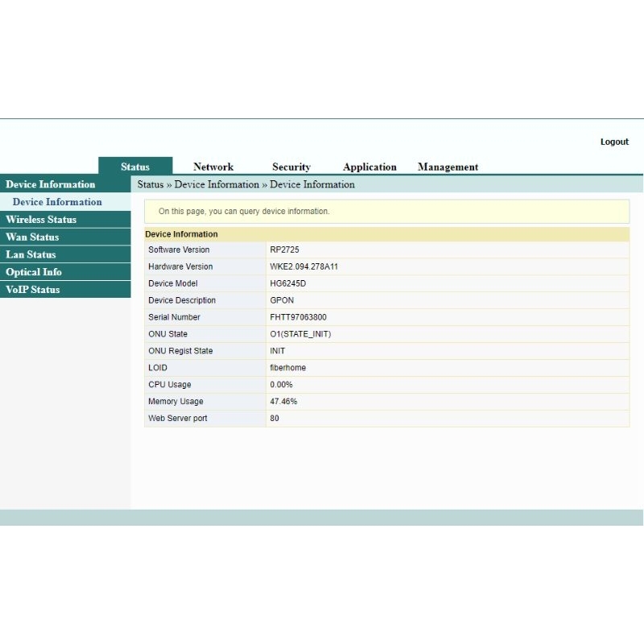Open the Network tab
The height and width of the screenshot is (644, 644).
click(x=213, y=167)
